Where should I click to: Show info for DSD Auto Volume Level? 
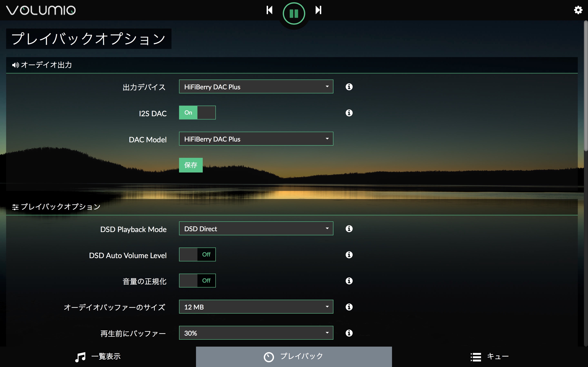point(349,255)
